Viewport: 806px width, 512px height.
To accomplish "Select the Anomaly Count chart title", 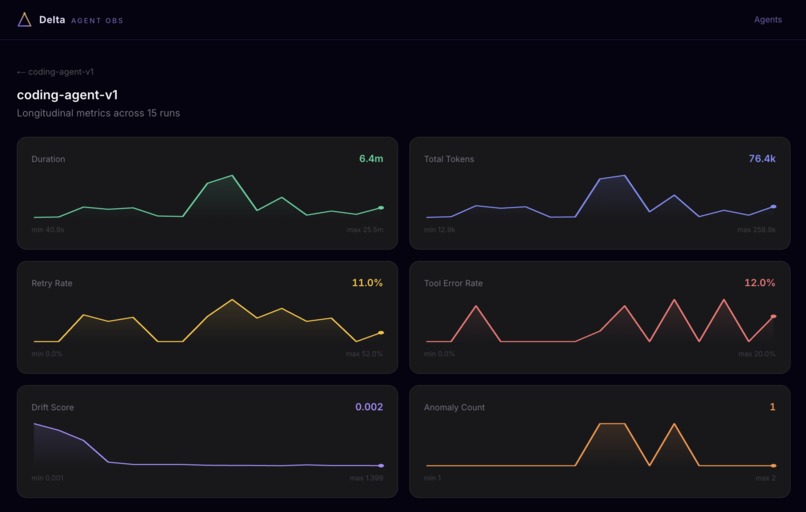I will 454,408.
